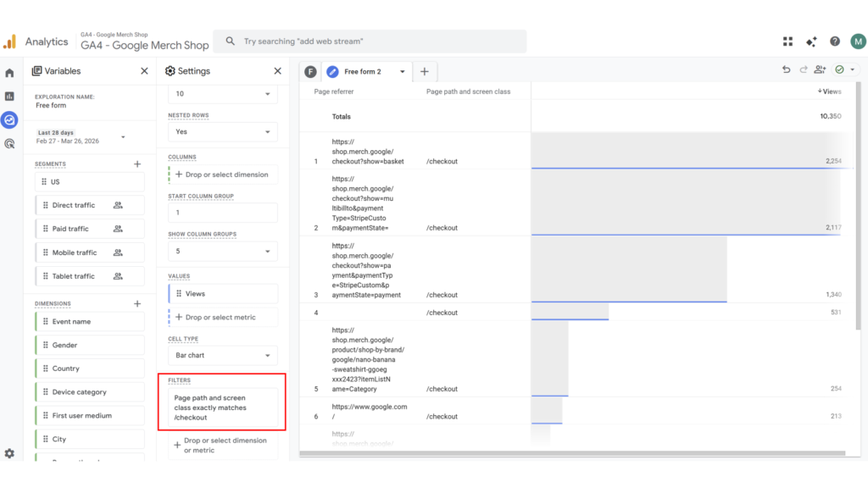
Task: Expand the Nested rows Yes dropdown
Action: (222, 132)
